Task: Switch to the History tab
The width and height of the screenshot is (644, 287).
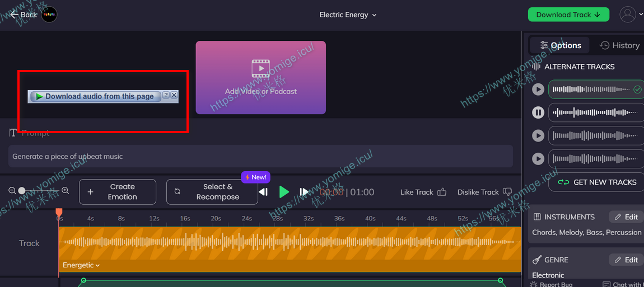Action: pyautogui.click(x=619, y=45)
